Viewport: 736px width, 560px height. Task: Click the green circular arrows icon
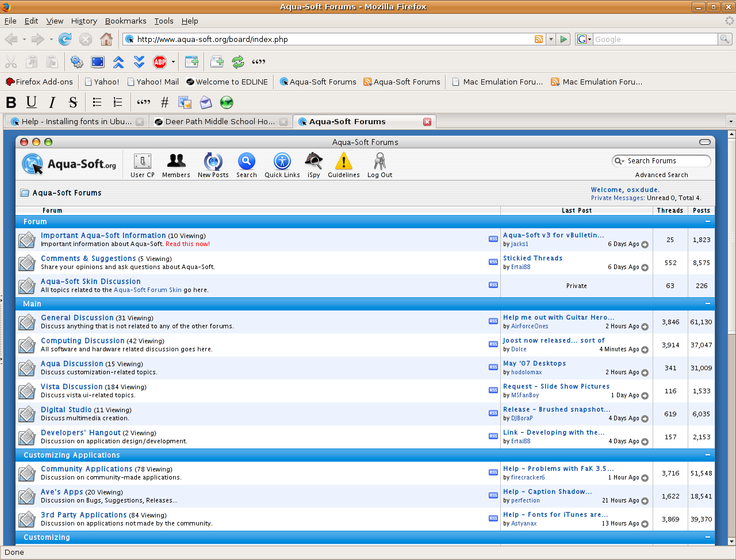237,62
